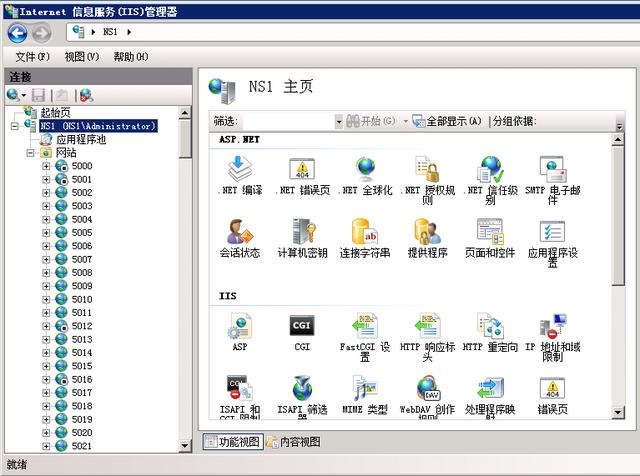Switch to the 内容视图 tab
640x476 pixels.
[294, 442]
